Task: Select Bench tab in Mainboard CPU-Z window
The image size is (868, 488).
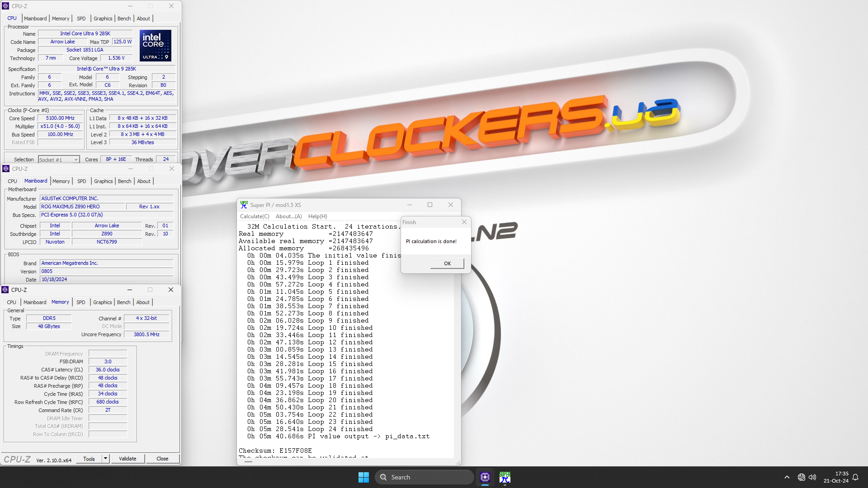Action: coord(125,181)
